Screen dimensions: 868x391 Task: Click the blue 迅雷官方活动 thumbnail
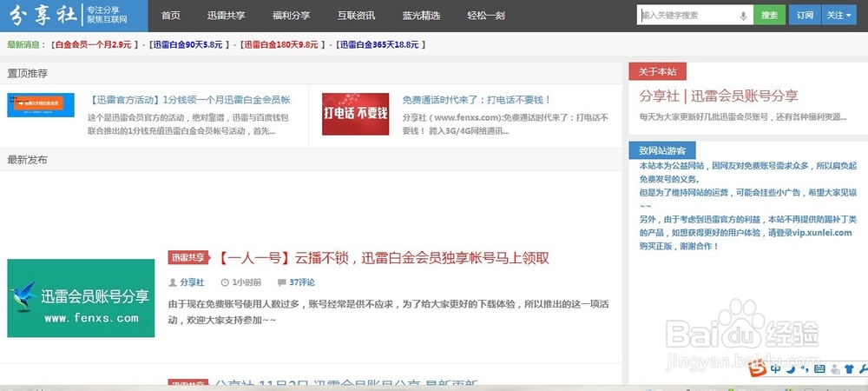41,104
